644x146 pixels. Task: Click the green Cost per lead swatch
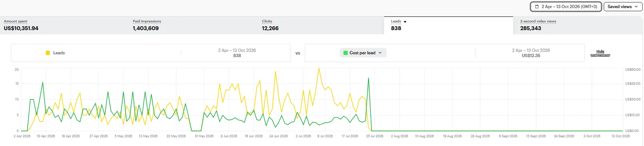click(x=346, y=53)
